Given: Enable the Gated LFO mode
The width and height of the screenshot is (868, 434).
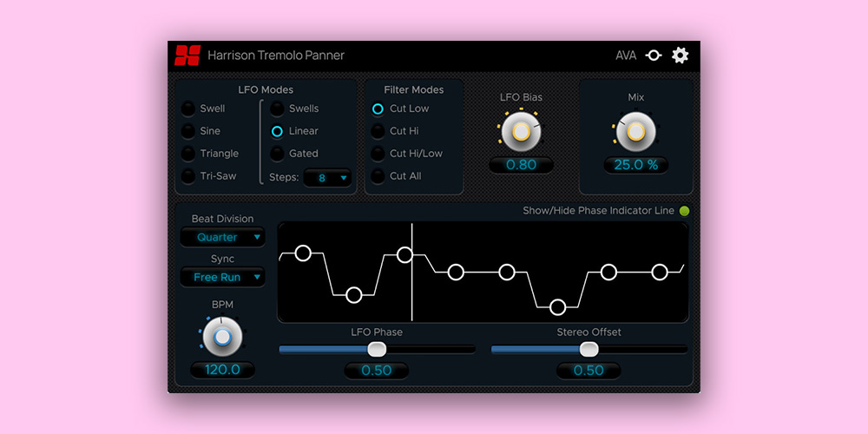Looking at the screenshot, I should pyautogui.click(x=277, y=154).
